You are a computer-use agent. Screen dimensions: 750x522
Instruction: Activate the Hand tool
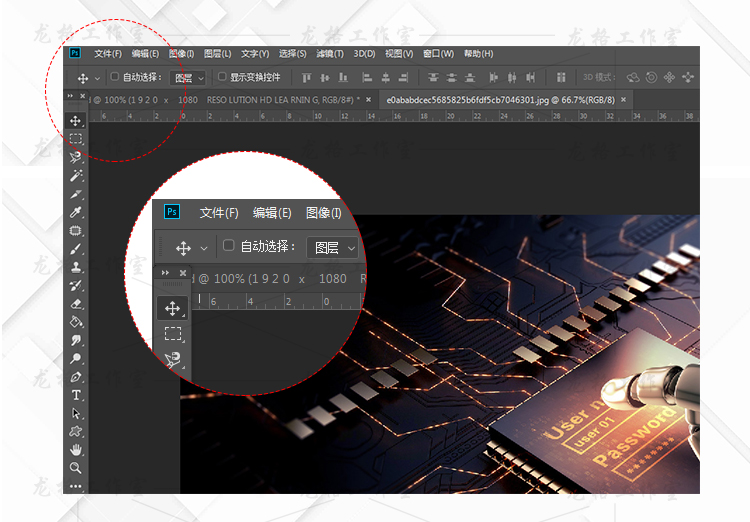75,450
